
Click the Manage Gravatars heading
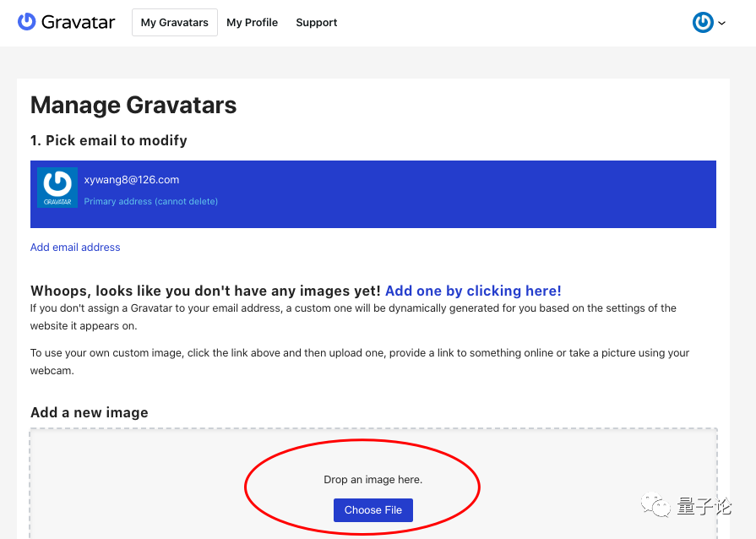coord(133,105)
